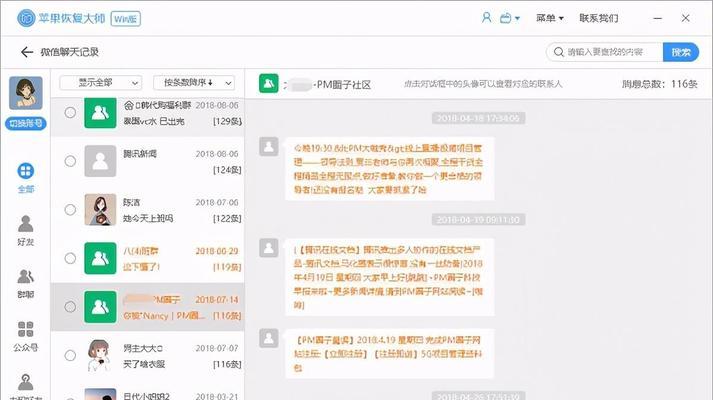Select the radio button for PM圈子 116条 chat
This screenshot has width=713, height=400.
70,307
